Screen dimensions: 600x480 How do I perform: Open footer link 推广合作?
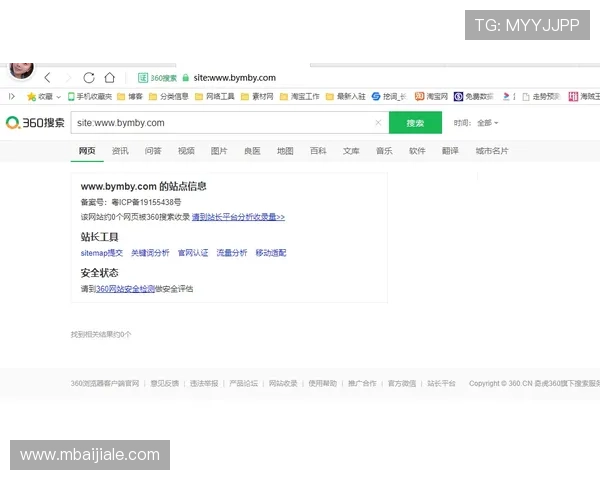coord(362,384)
